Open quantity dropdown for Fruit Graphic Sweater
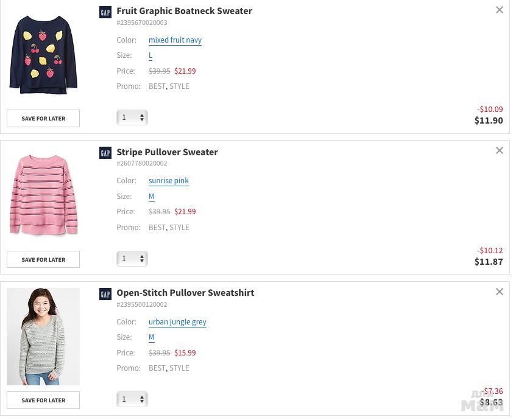Screen dimensions: 513x420 click(132, 117)
